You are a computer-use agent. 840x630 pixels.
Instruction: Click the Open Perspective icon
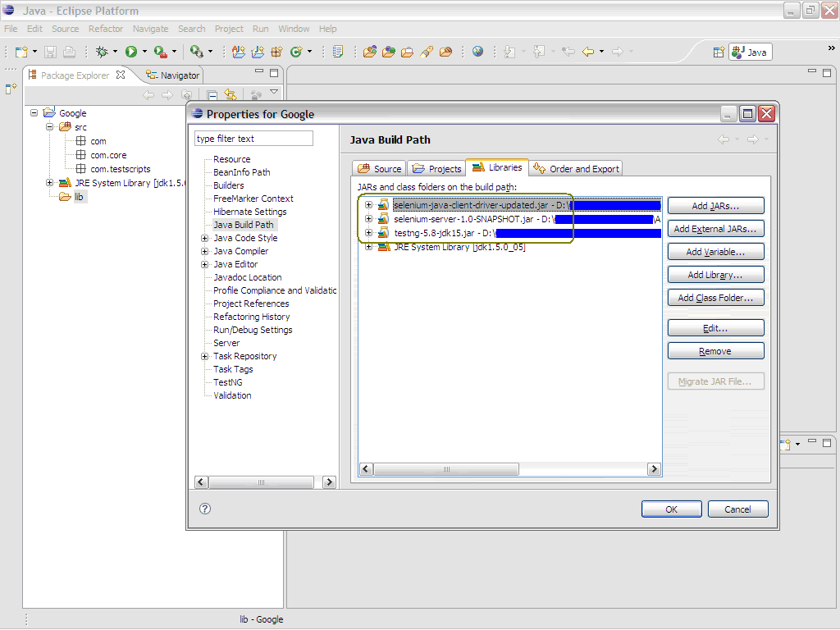pos(719,52)
